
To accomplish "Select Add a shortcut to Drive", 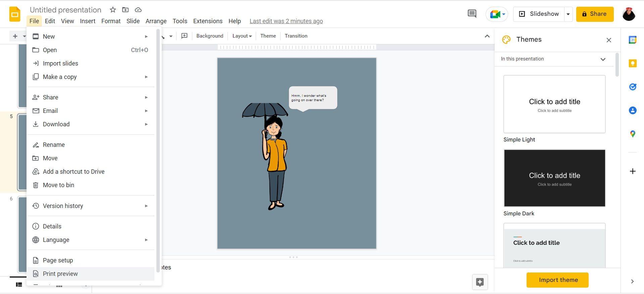I will point(91,172).
